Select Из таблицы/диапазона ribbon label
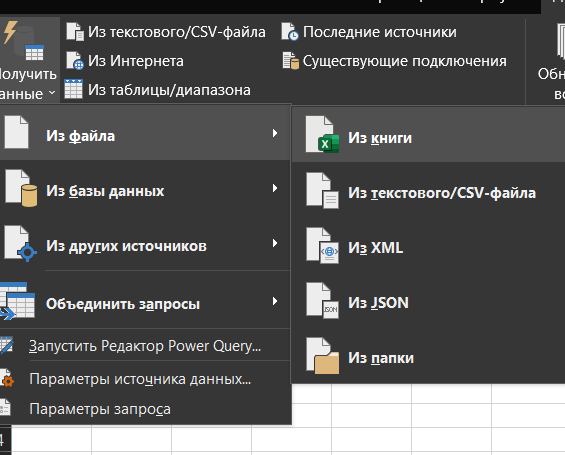The width and height of the screenshot is (565, 455). click(169, 90)
